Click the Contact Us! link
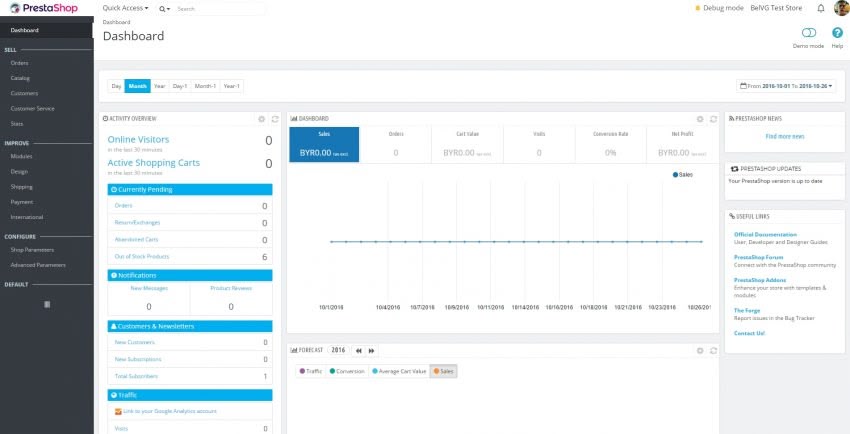The image size is (850, 434). pos(749,333)
